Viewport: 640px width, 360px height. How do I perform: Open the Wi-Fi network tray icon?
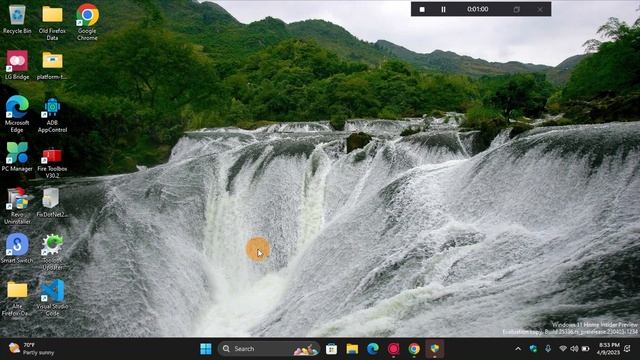[563, 349]
